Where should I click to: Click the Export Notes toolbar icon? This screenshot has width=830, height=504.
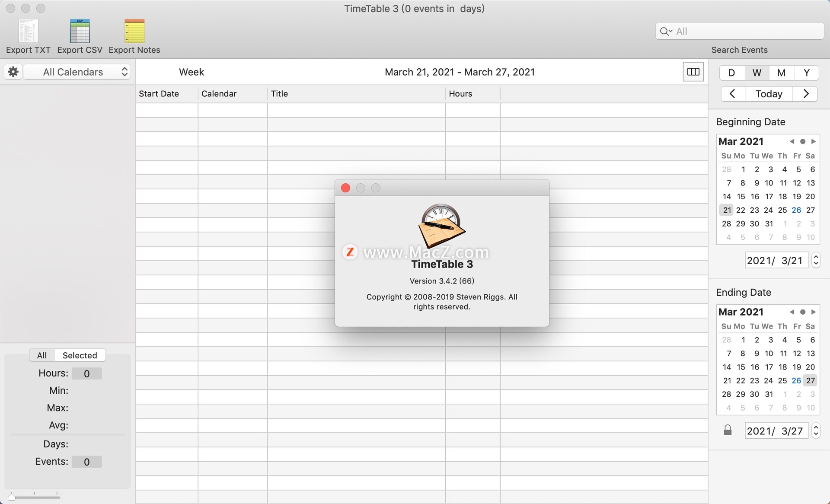click(134, 31)
